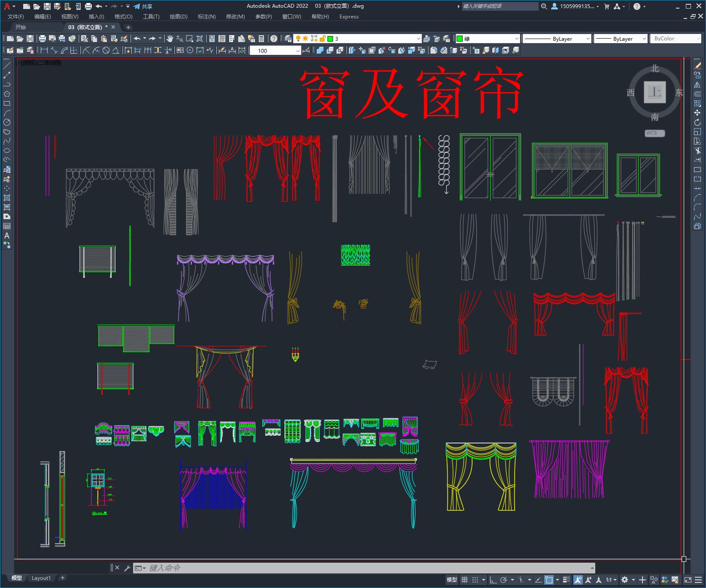
Task: Click the 北 direction on ViewCube
Action: click(654, 69)
